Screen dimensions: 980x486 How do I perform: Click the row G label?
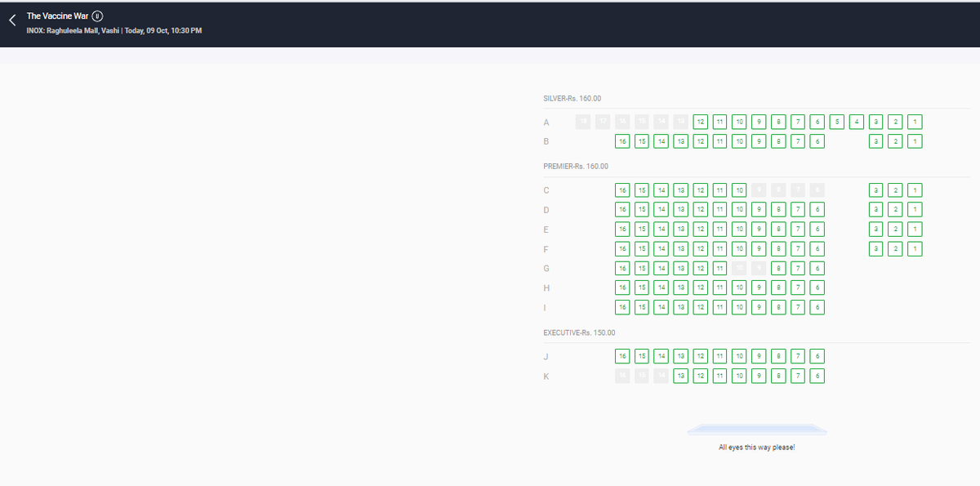(x=546, y=268)
